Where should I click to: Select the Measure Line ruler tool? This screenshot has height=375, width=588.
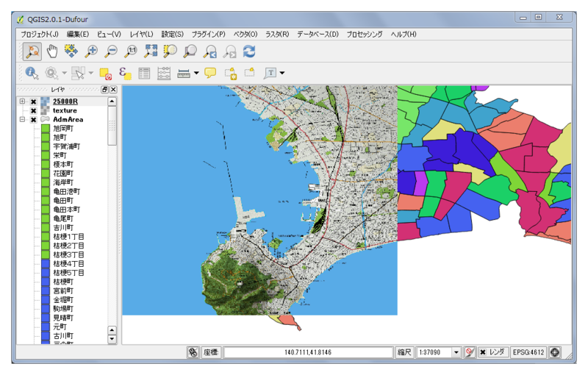coord(184,73)
